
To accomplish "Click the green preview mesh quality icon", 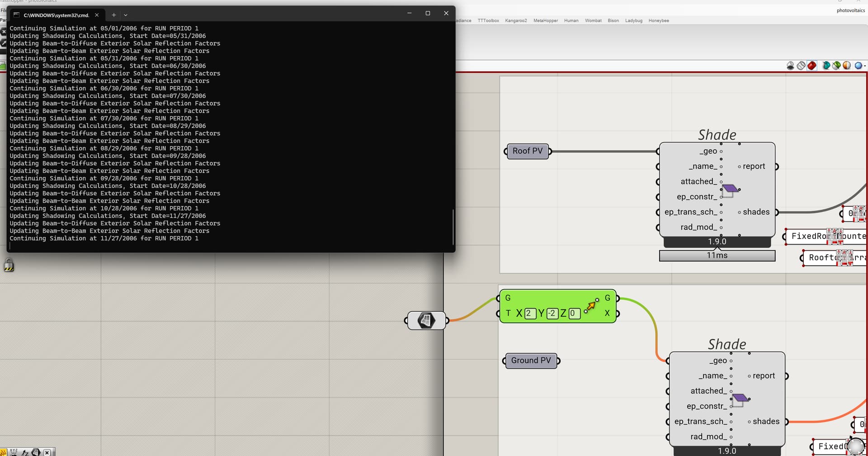I will point(836,66).
